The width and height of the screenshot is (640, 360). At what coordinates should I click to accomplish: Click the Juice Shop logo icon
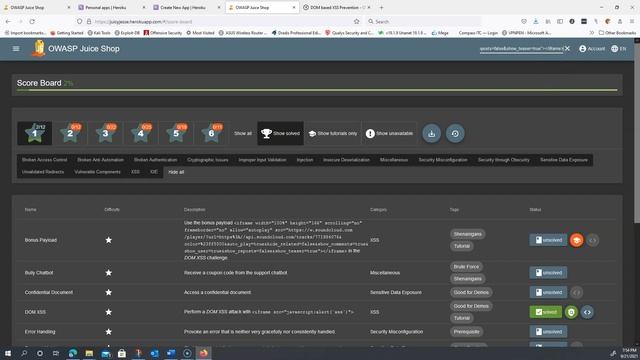39,48
